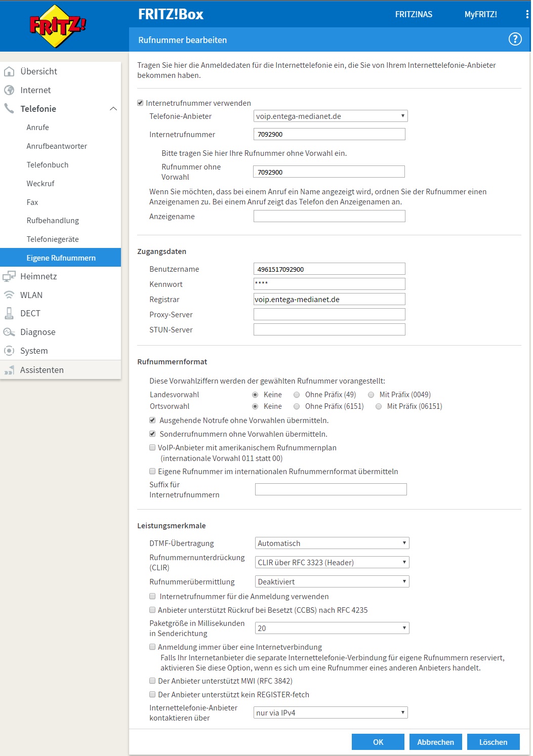This screenshot has width=533, height=756.
Task: Open Internettelefonie-Anbieter kontaktieren über dropdown
Action: [331, 712]
